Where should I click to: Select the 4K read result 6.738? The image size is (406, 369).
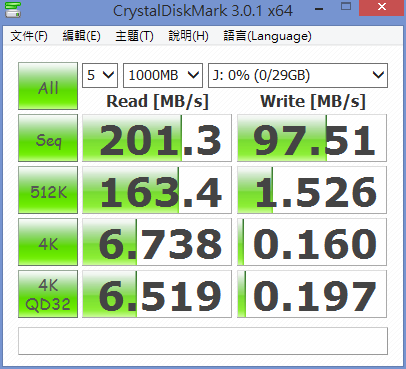(x=157, y=242)
